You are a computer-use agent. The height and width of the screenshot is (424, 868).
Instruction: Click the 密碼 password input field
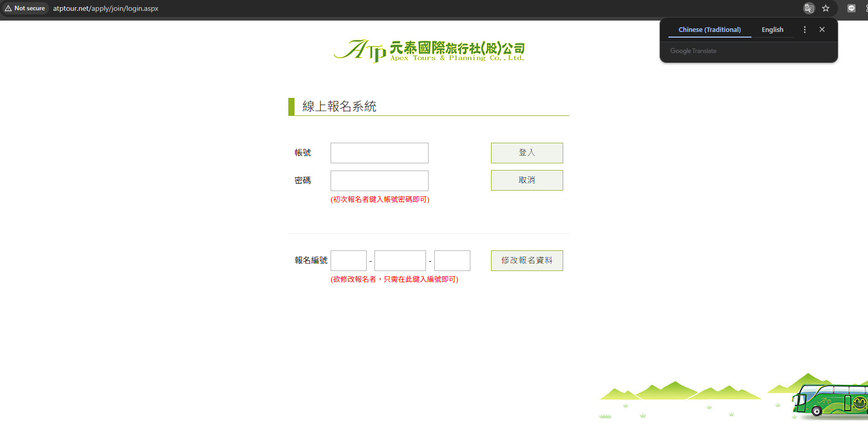click(x=380, y=181)
